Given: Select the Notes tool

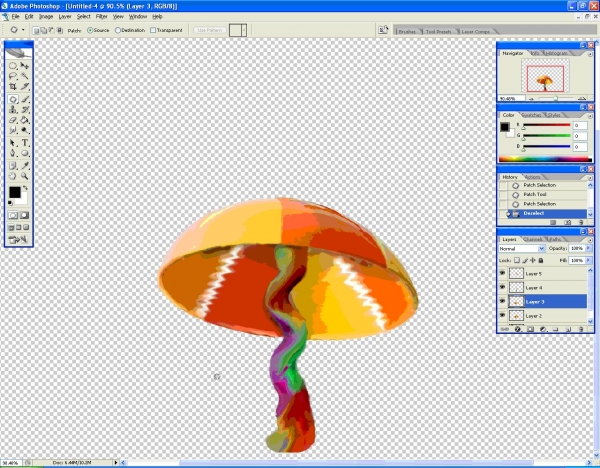Looking at the screenshot, I should coord(13,166).
